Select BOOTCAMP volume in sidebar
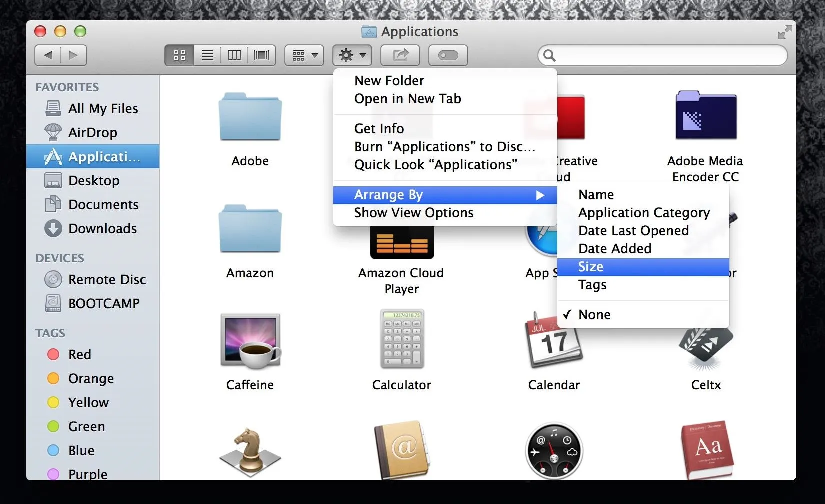This screenshot has height=504, width=825. click(x=92, y=303)
